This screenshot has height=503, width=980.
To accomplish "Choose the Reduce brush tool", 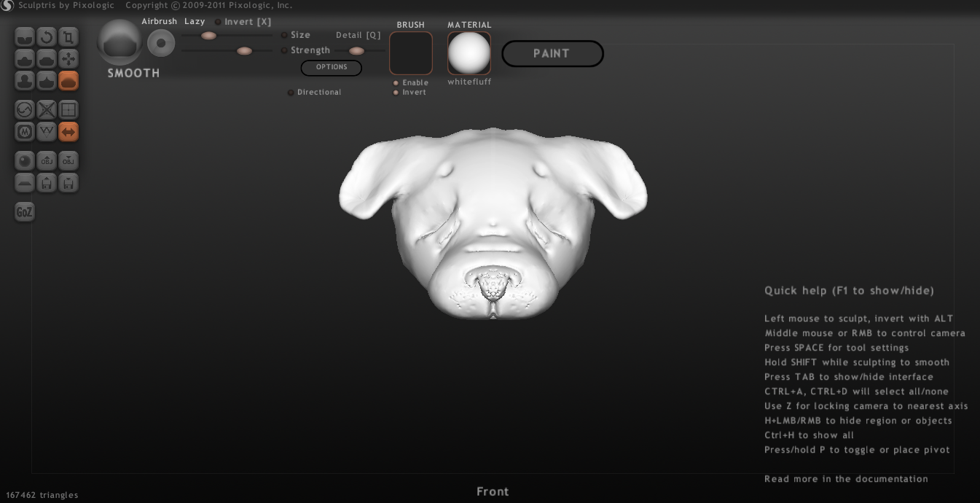I will [25, 110].
